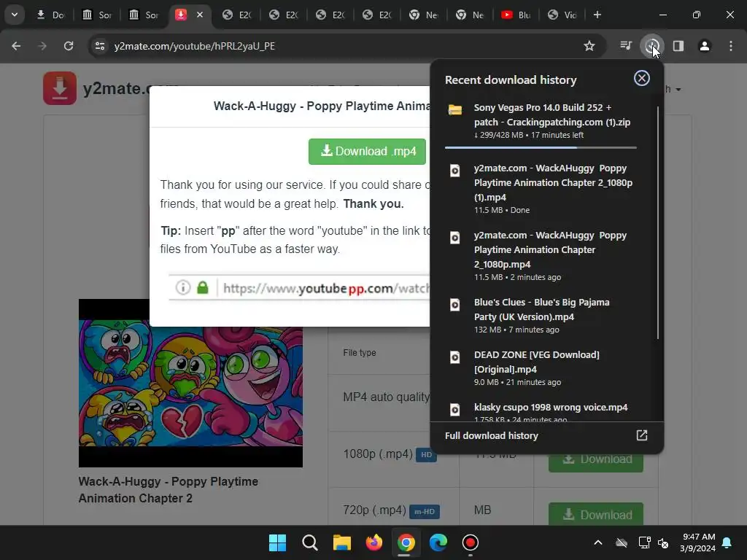Click the y2mate red download logo
The height and width of the screenshot is (560, 747).
(x=60, y=88)
